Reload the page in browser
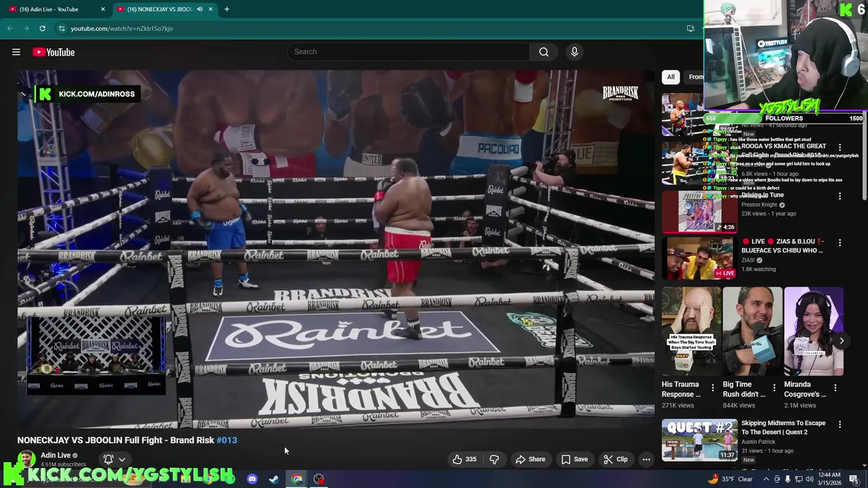This screenshot has height=488, width=868. coord(42,28)
